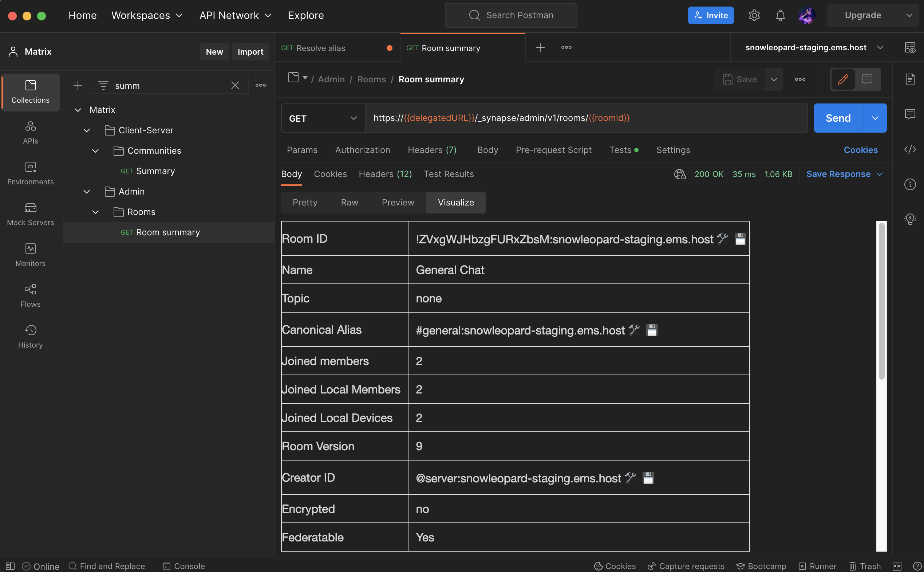This screenshot has height=572, width=924.
Task: Switch to Resolve alias request tab
Action: [337, 48]
